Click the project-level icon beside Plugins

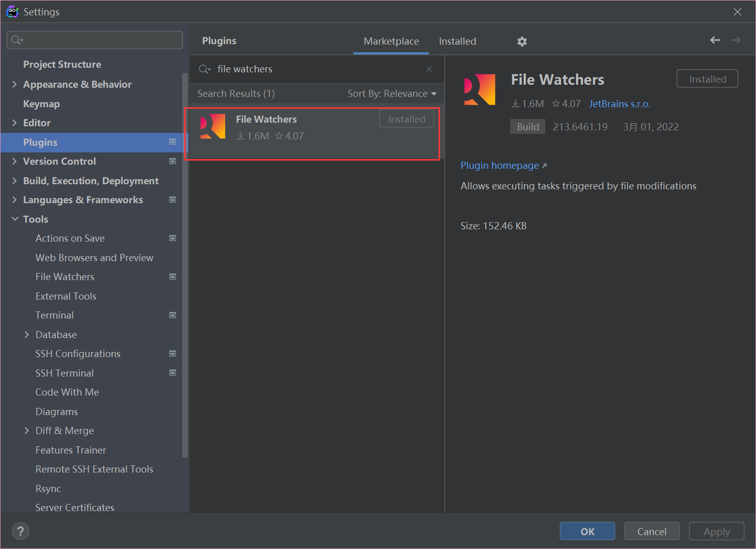click(x=173, y=142)
